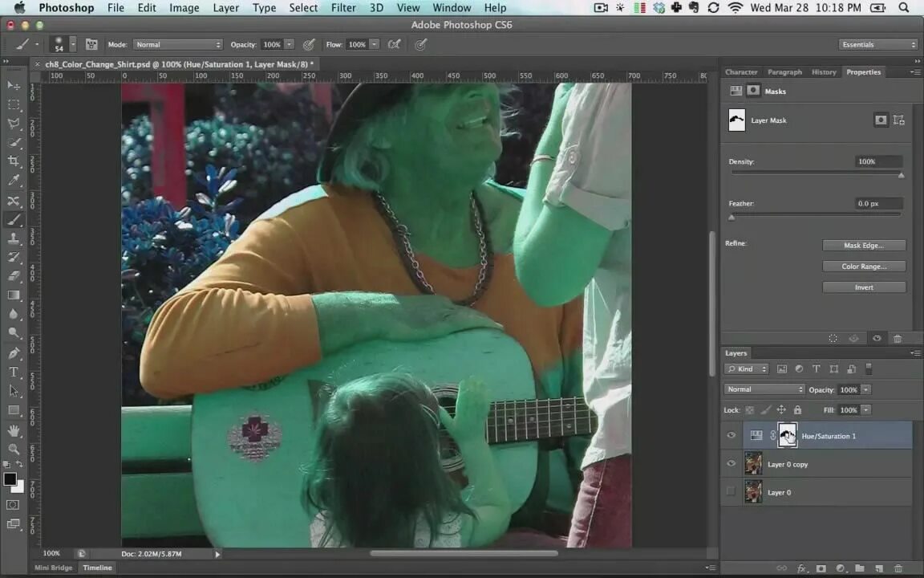Select the Clone Stamp tool
Viewport: 924px width, 578px height.
point(14,238)
